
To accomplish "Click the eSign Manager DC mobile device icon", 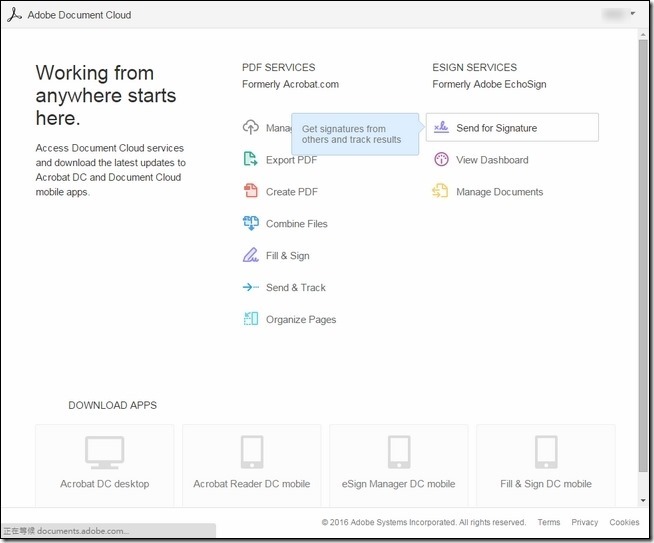I will click(399, 452).
